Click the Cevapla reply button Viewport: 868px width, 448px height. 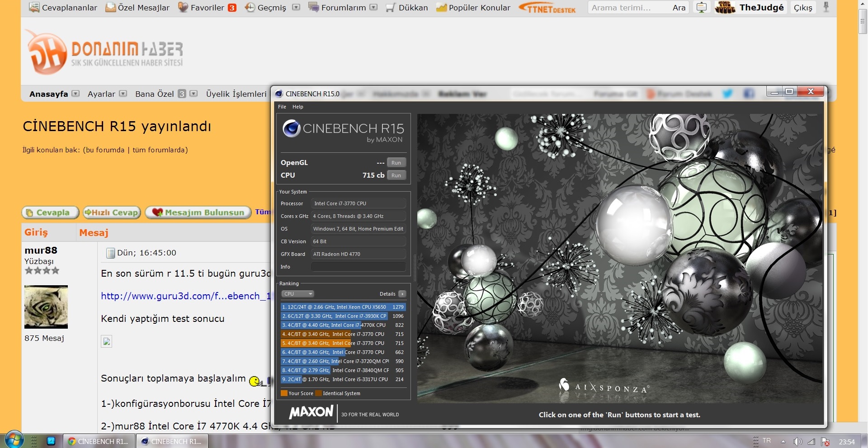pos(51,212)
